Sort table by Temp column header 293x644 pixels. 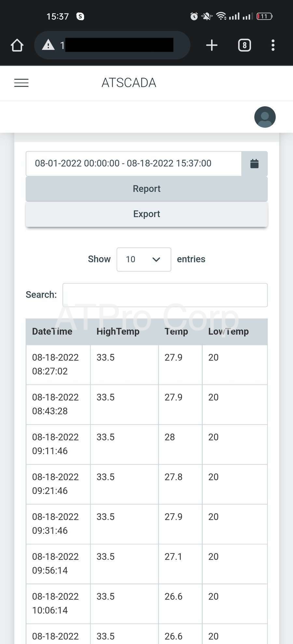click(176, 331)
